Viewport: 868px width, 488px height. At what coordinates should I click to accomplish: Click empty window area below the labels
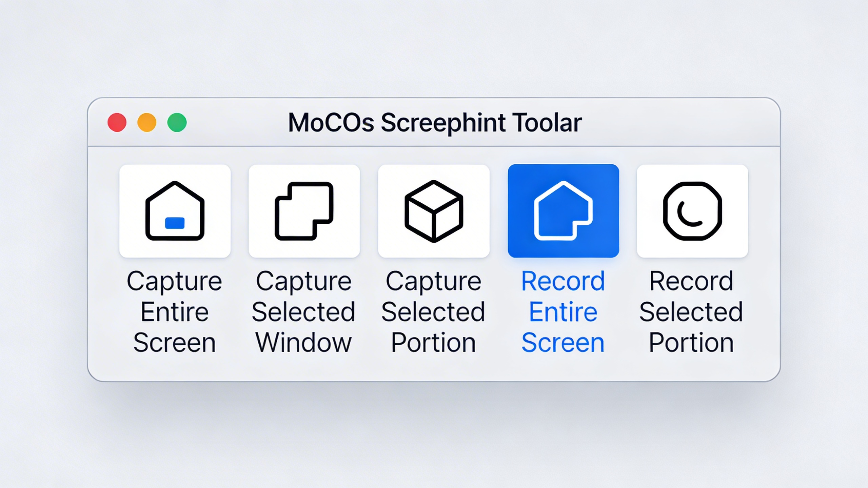coord(434,368)
